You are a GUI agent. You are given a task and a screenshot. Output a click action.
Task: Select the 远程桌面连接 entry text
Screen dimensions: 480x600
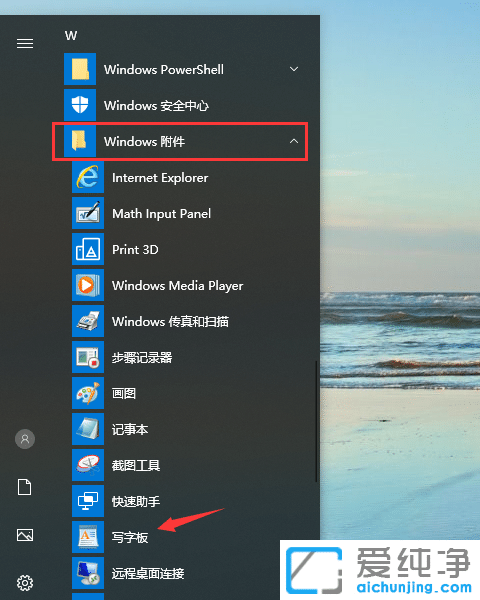148,573
